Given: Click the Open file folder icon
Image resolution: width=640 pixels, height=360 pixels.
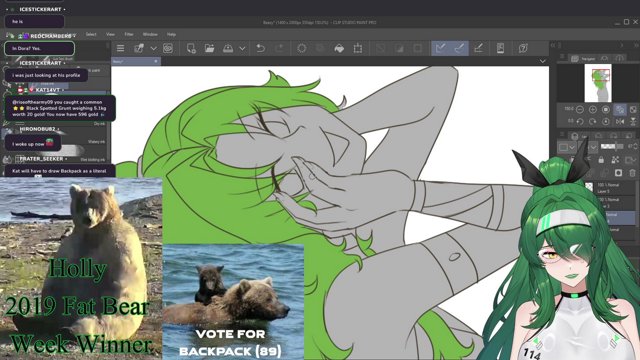Looking at the screenshot, I should click(x=209, y=49).
